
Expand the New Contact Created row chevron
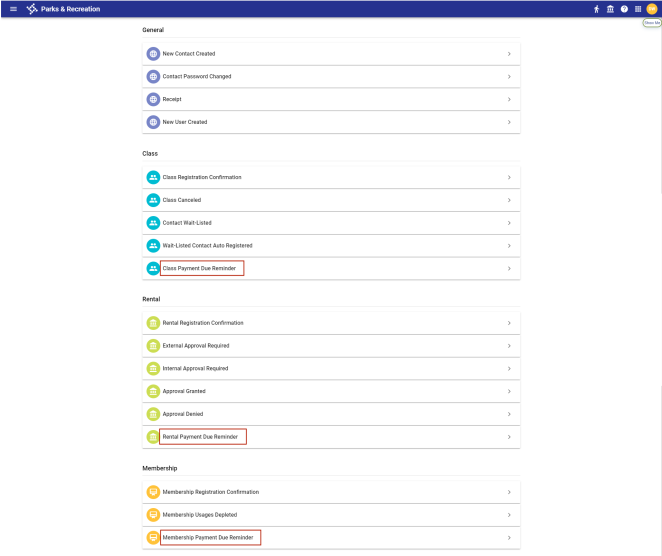click(x=508, y=54)
